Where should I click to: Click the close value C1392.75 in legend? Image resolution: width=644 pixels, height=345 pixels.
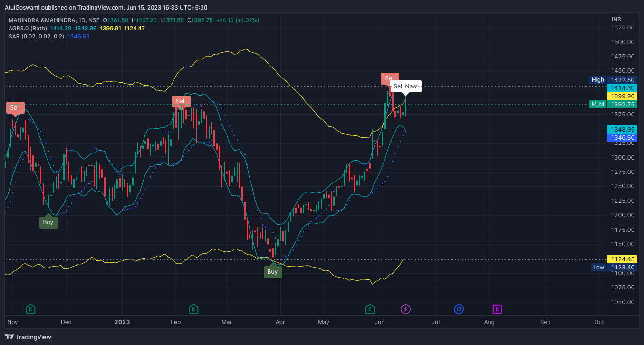(200, 20)
